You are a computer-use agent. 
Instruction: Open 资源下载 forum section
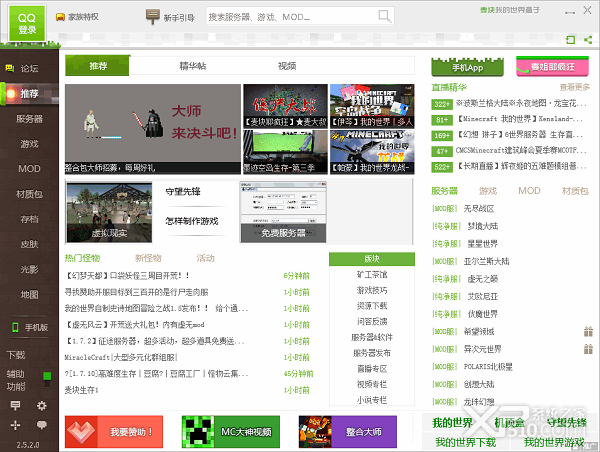(x=372, y=306)
